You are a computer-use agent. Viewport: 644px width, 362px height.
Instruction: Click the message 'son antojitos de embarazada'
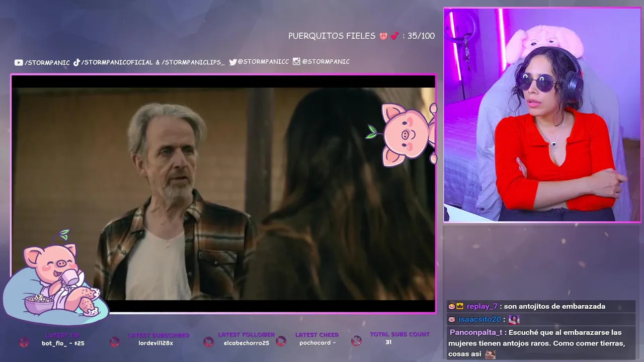(x=554, y=306)
